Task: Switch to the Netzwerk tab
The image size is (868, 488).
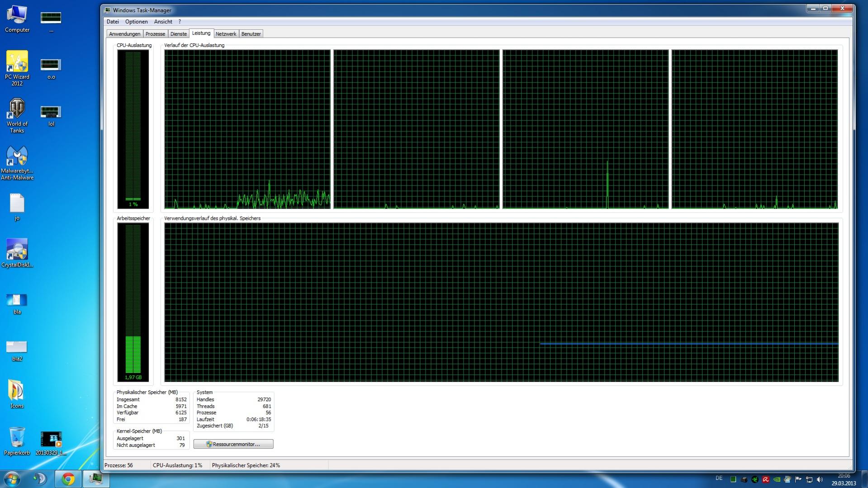Action: [226, 34]
